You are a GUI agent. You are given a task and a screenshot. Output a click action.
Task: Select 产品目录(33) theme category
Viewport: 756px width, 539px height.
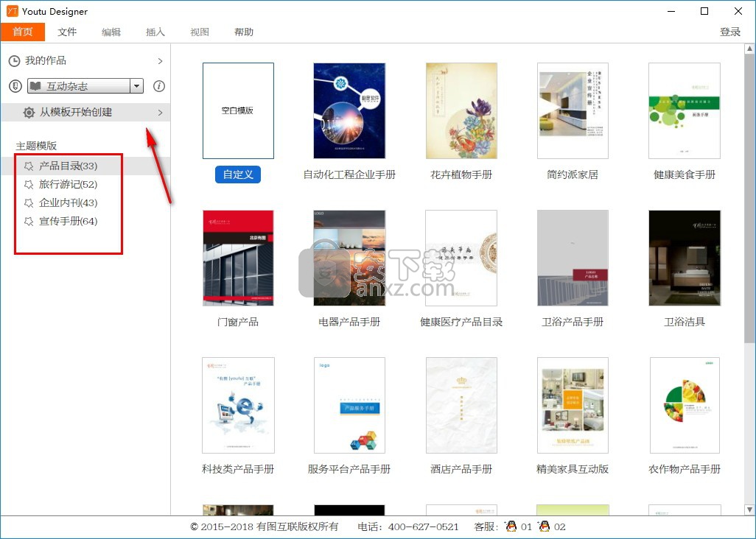68,166
